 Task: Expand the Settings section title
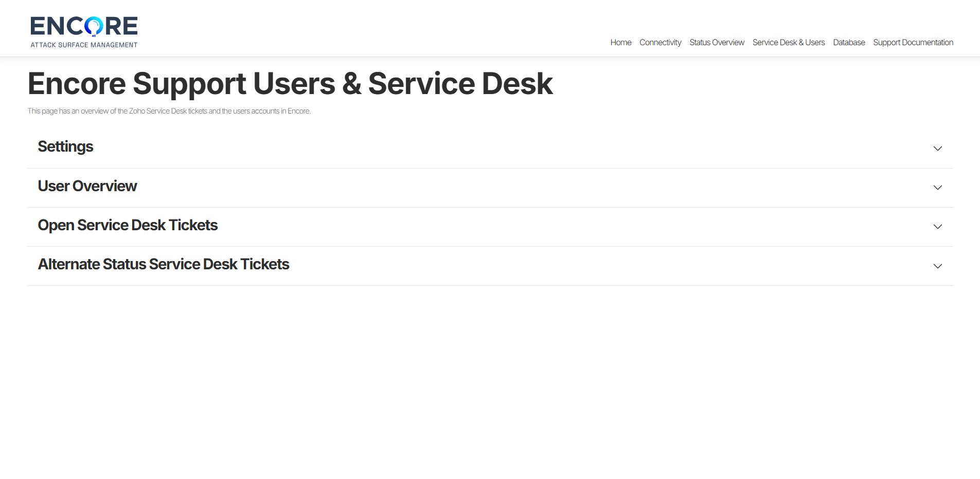pos(65,147)
